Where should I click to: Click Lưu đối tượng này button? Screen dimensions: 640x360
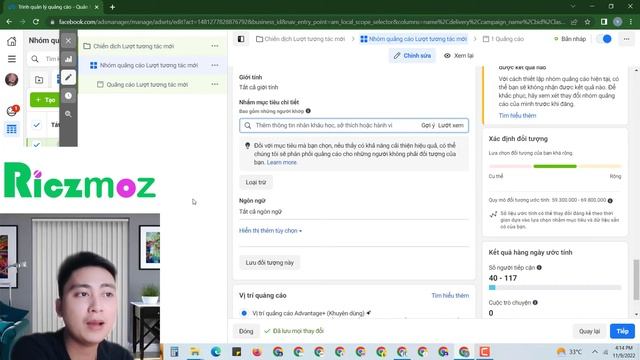click(269, 262)
